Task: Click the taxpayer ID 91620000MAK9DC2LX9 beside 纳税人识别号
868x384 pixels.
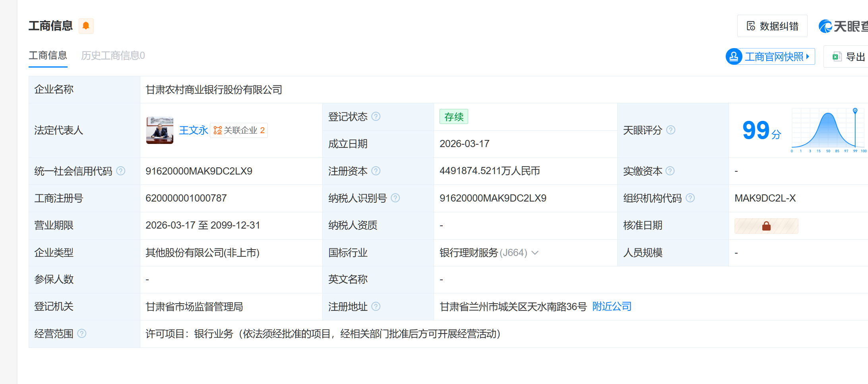Action: [x=493, y=198]
